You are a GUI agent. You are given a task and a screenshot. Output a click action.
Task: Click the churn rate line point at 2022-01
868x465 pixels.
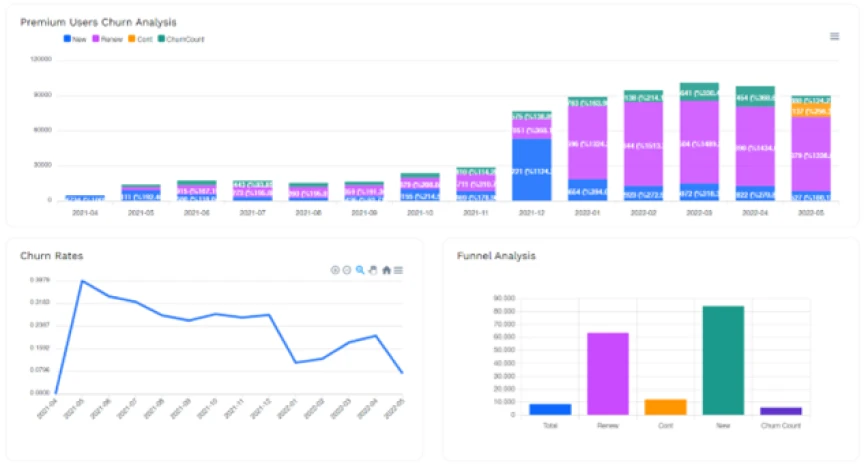[x=296, y=363]
